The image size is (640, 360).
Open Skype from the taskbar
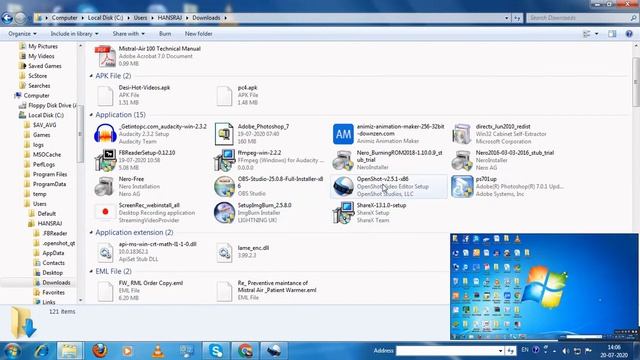click(216, 351)
